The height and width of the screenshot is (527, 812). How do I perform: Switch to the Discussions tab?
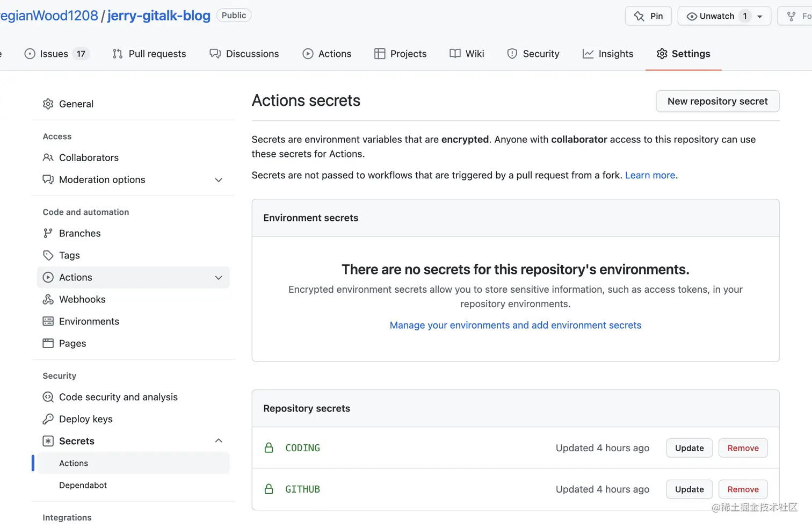click(x=244, y=54)
